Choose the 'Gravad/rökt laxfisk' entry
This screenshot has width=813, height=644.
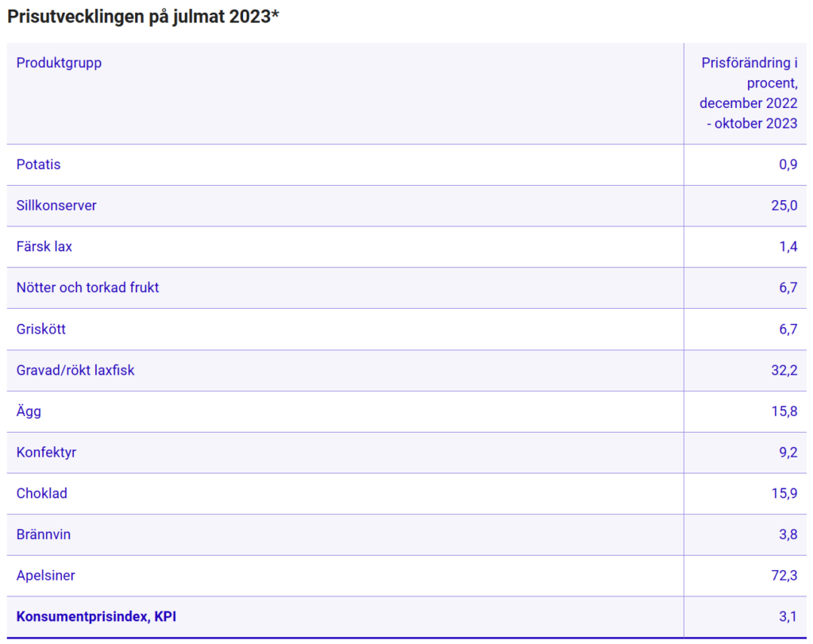[x=75, y=370]
